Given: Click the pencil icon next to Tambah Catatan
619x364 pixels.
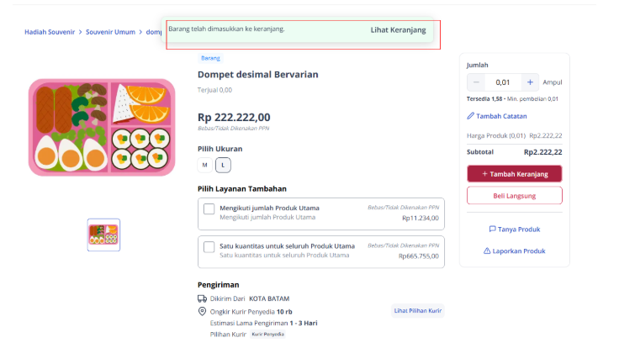Looking at the screenshot, I should coord(471,116).
